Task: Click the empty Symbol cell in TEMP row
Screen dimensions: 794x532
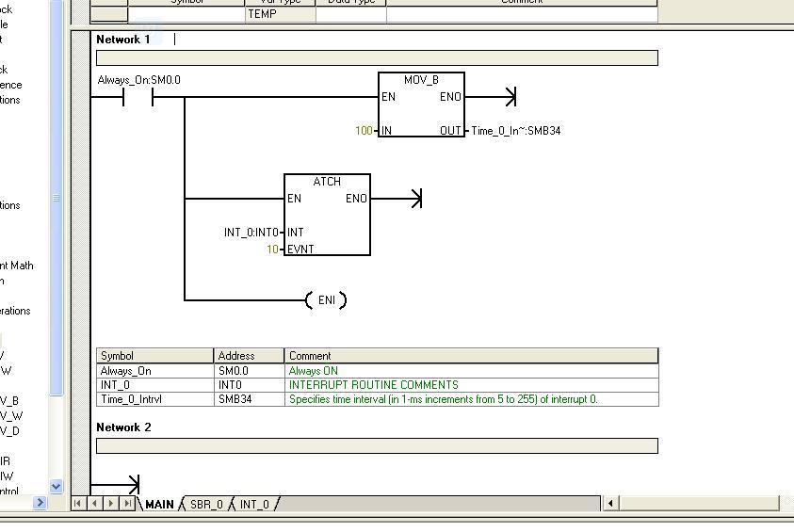Action: [186, 14]
